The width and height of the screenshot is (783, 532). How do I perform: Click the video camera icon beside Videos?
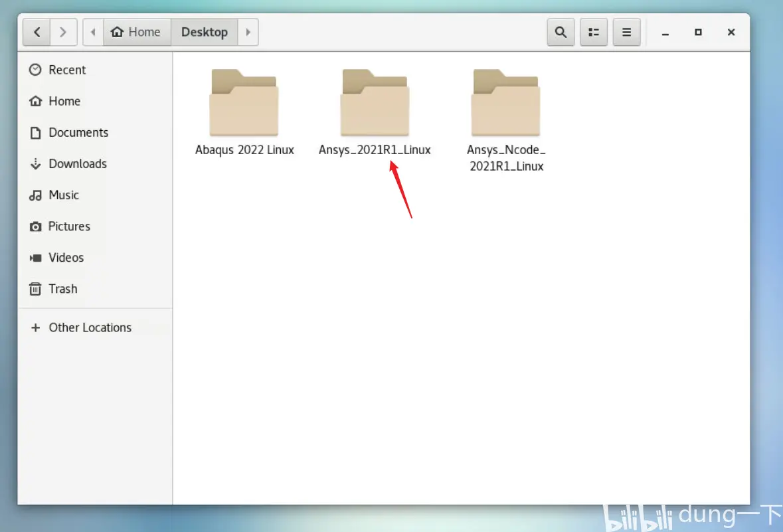tap(35, 258)
